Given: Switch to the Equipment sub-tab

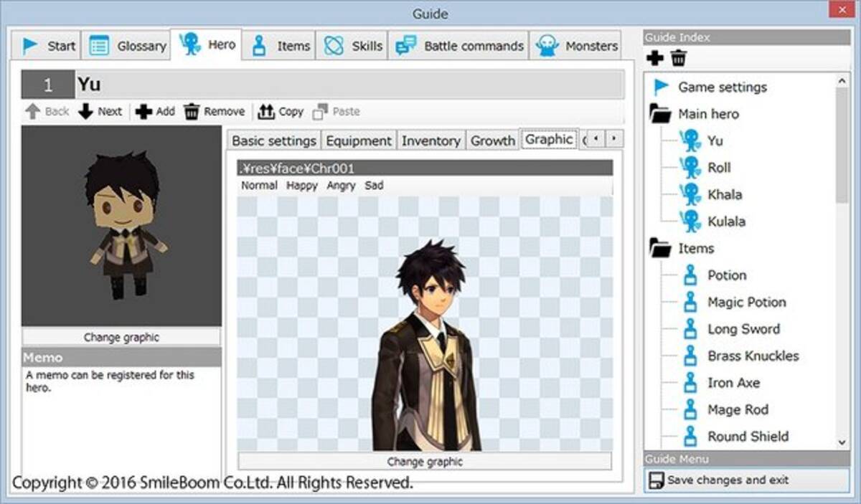Looking at the screenshot, I should pyautogui.click(x=359, y=141).
